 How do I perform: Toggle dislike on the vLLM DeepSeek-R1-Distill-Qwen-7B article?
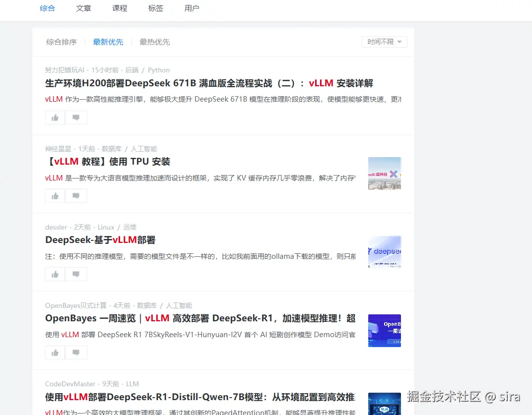[76, 414]
